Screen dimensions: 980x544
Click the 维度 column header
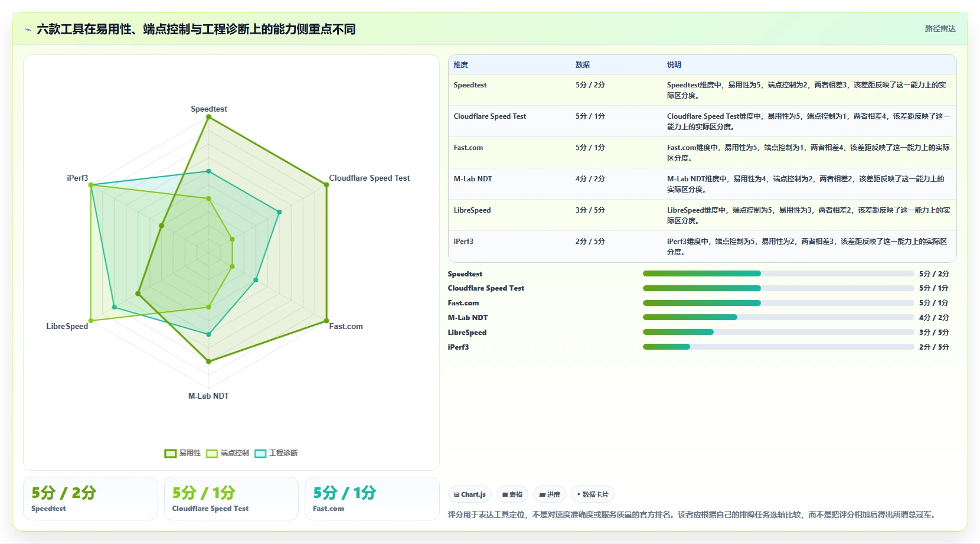(460, 65)
